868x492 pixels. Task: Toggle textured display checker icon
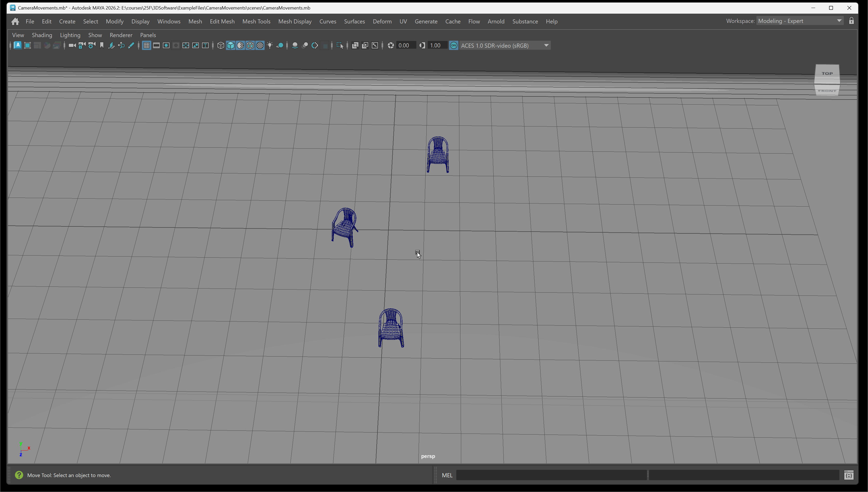point(260,45)
